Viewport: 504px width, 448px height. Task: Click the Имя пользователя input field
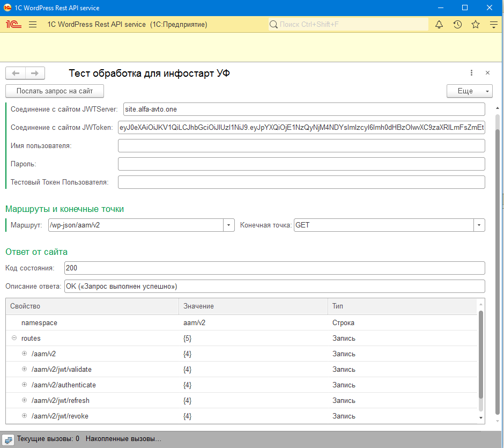[301, 146]
